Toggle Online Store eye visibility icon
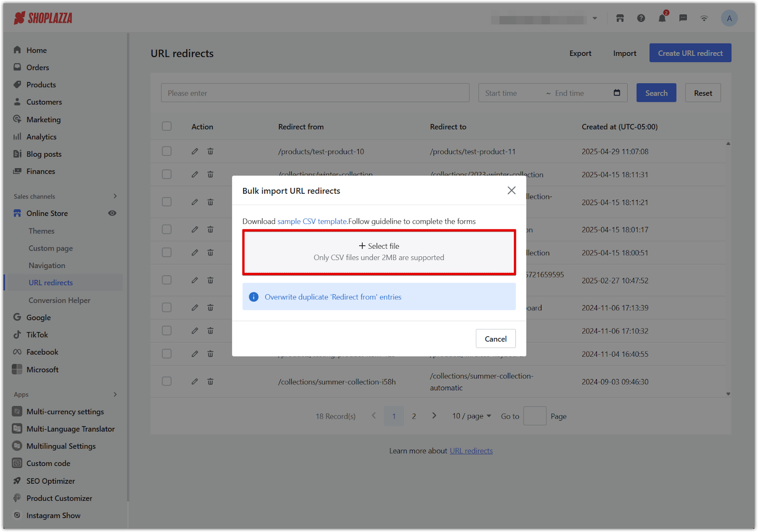This screenshot has width=758, height=532. [x=112, y=213]
